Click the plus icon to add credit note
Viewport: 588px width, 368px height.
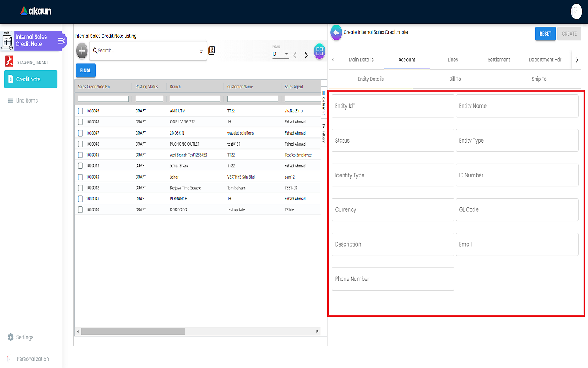coord(82,51)
